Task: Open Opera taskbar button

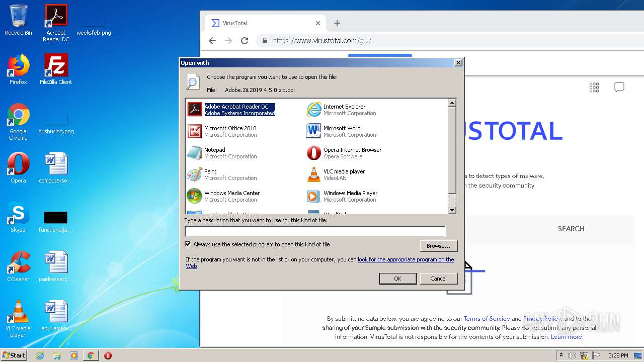Action: [108, 355]
